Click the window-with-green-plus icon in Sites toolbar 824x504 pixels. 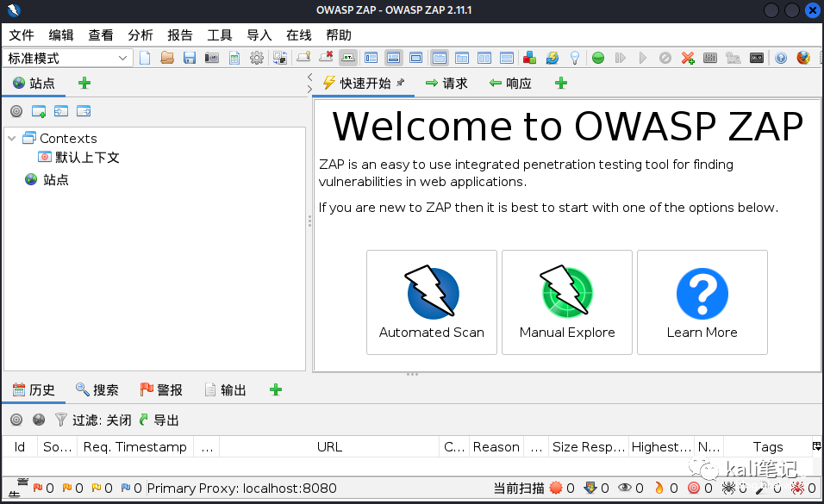point(39,111)
